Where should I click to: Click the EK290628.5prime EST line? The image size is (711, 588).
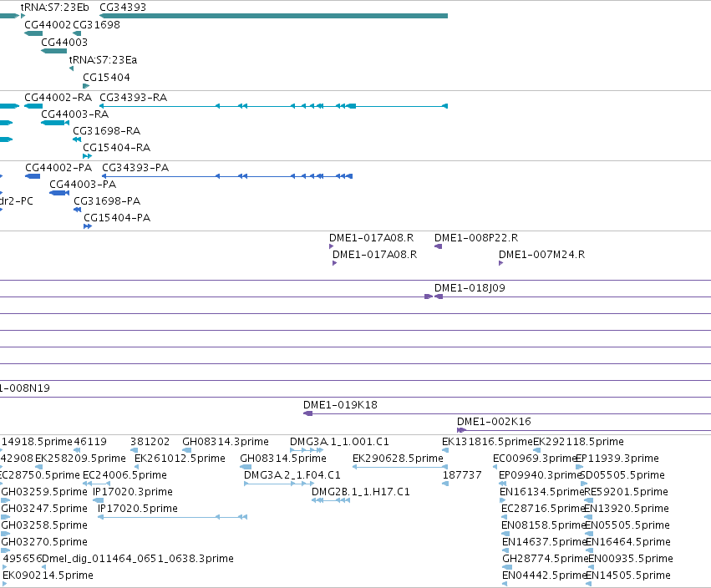point(400,467)
